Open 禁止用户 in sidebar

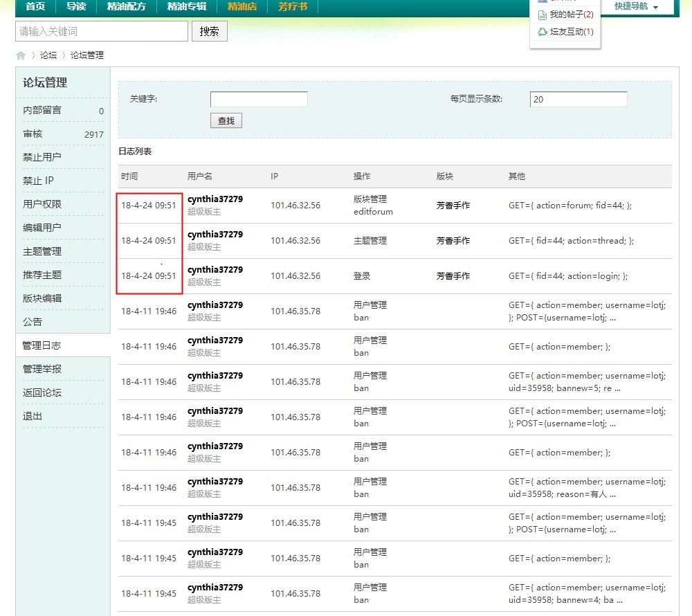[x=42, y=157]
